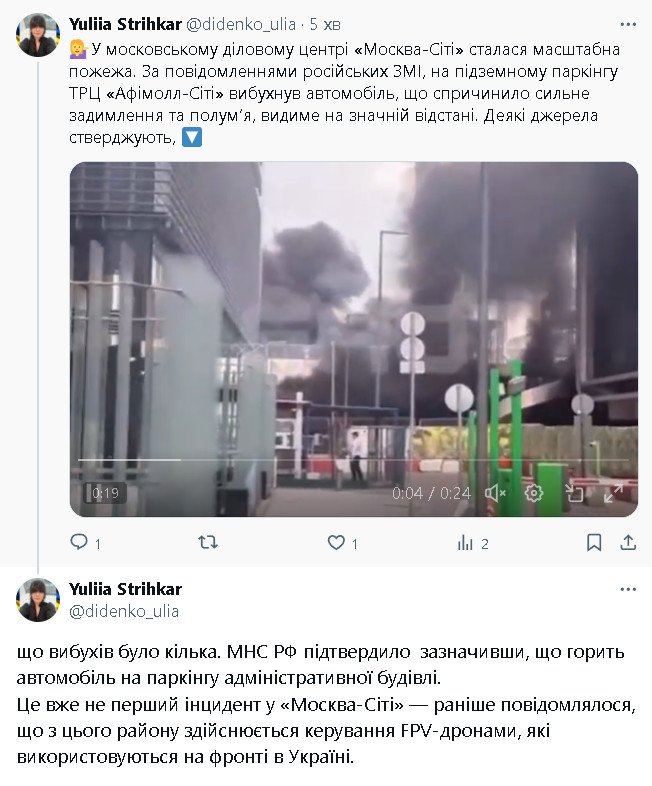652x786 pixels.
Task: Reply to Yuliia Strihkar's post
Action: 79,543
